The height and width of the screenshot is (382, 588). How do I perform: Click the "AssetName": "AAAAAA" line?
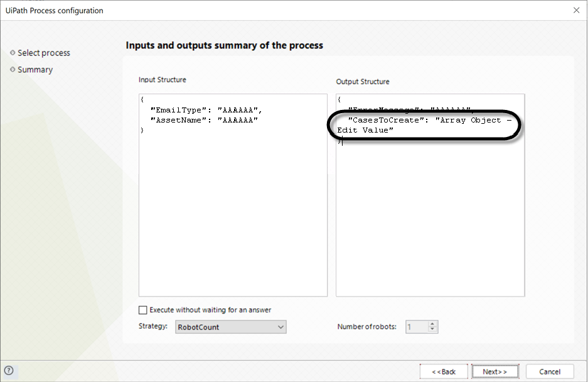203,120
